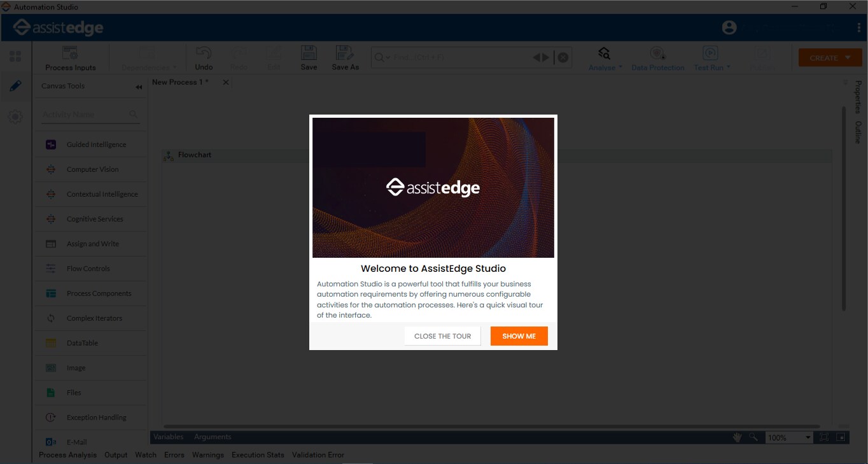The height and width of the screenshot is (464, 868).
Task: Expand Exception Handling tool group
Action: [x=90, y=418]
